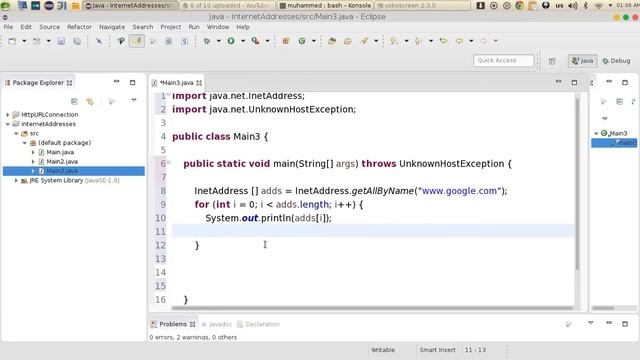Click the Previous Annotation toolbar icon
Viewport: 640px width, 360px height.
pyautogui.click(x=418, y=41)
